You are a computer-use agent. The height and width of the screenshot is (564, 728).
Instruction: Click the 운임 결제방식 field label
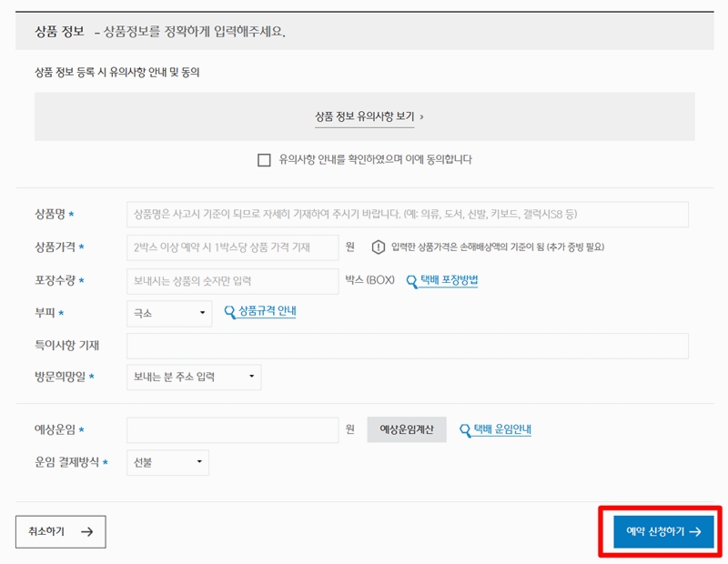pos(66,462)
